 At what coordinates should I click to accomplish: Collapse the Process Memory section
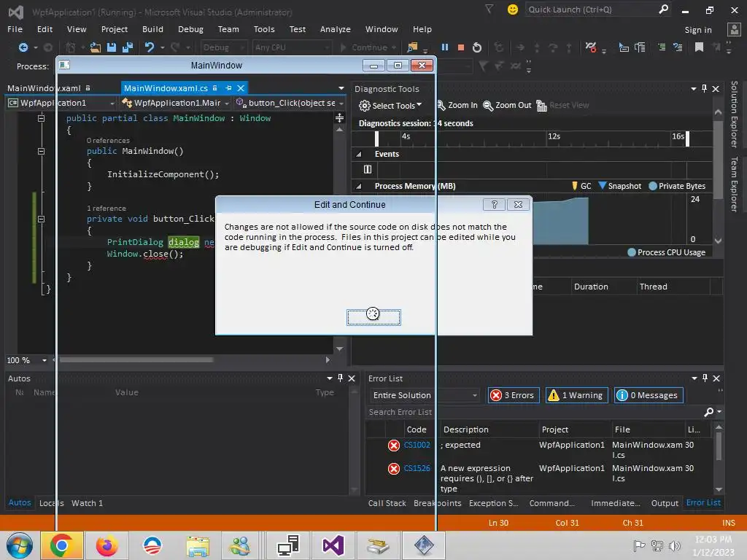359,186
